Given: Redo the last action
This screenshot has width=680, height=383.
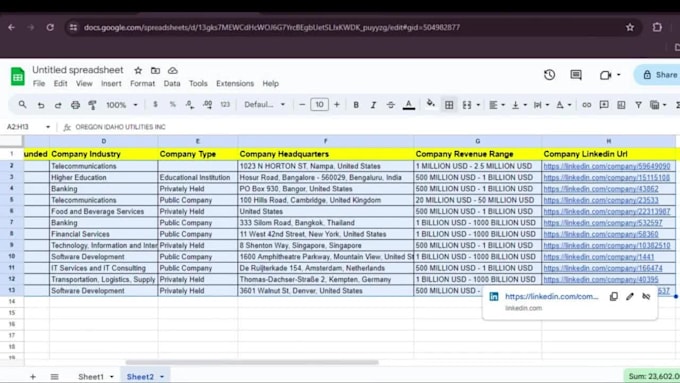Looking at the screenshot, I should tap(58, 105).
